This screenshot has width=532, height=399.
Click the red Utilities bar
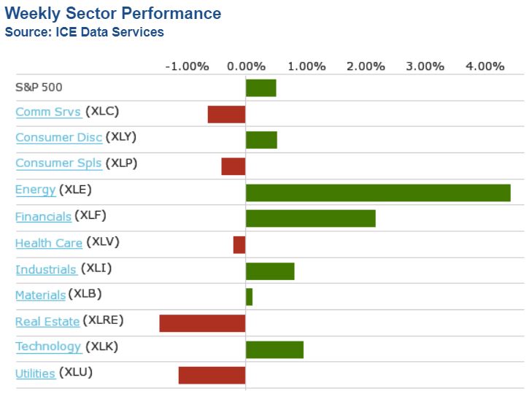[x=212, y=375]
